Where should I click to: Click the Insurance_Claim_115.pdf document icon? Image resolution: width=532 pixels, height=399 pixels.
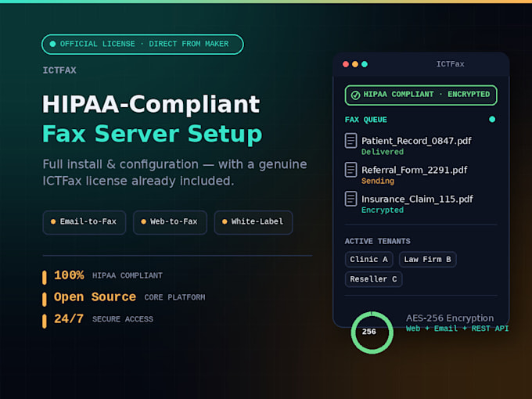[350, 199]
